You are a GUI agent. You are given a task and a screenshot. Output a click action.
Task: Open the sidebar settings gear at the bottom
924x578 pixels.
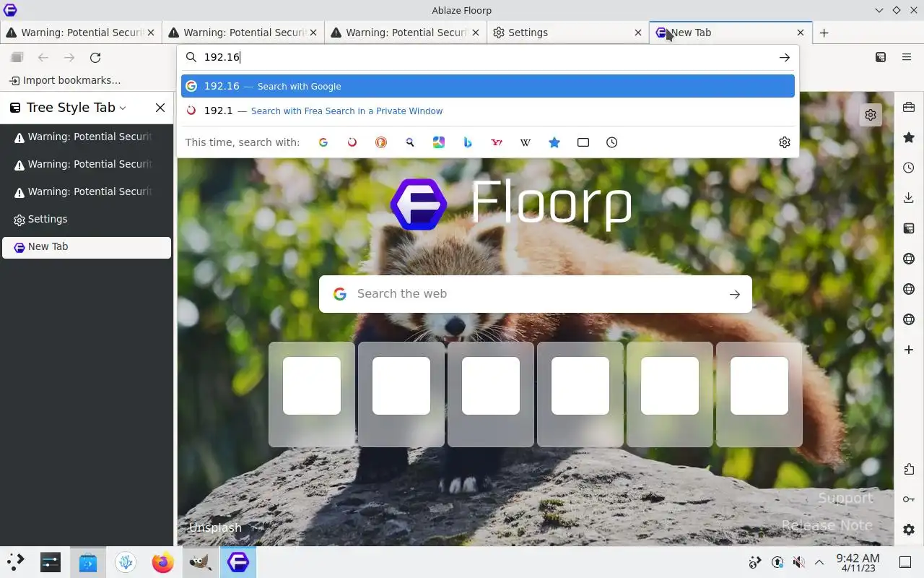[909, 530]
